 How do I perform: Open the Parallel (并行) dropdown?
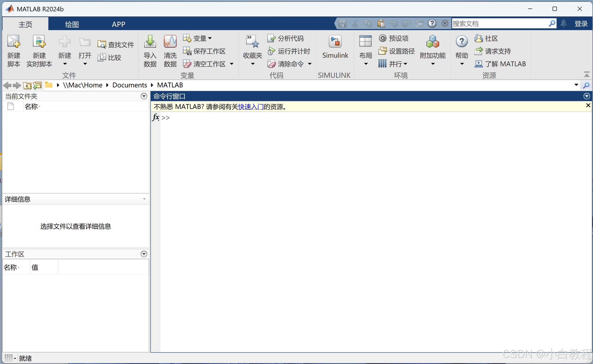point(405,64)
